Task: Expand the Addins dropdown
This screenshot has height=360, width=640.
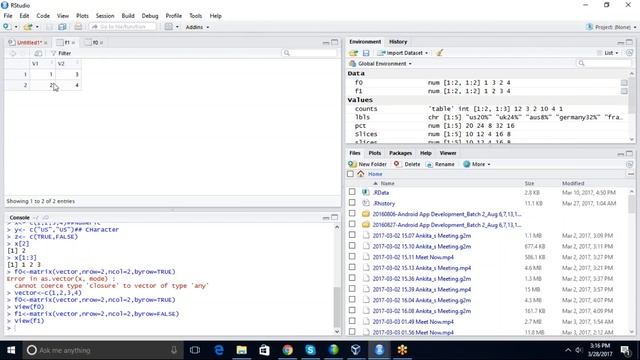Action: coord(198,27)
